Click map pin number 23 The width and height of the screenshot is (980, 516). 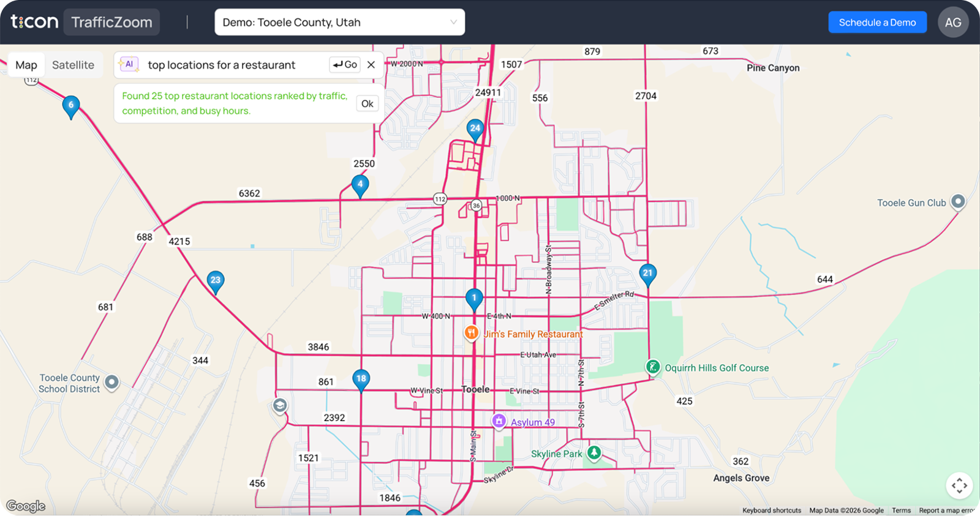(x=216, y=282)
